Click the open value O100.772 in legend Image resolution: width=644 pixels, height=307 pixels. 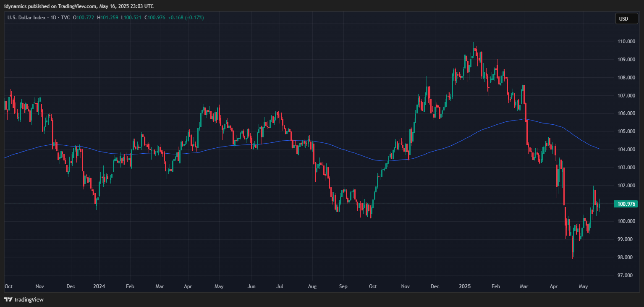point(84,18)
